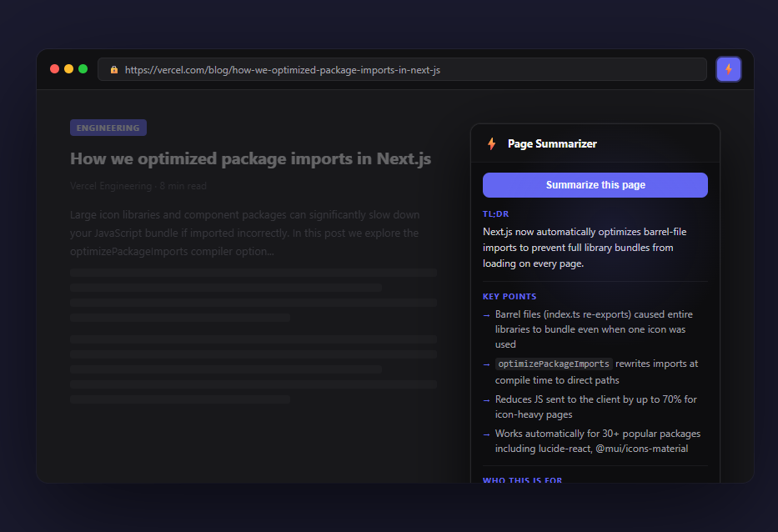
Task: Click the arrow bullet beside Reduces JS
Action: coord(486,400)
